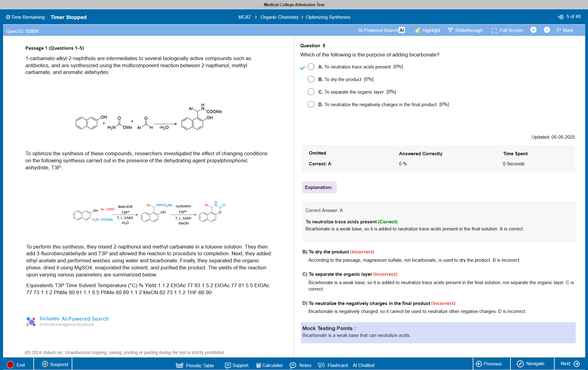This screenshot has width=588, height=370.
Task: Click MCAT breadcrumb link
Action: coord(245,17)
